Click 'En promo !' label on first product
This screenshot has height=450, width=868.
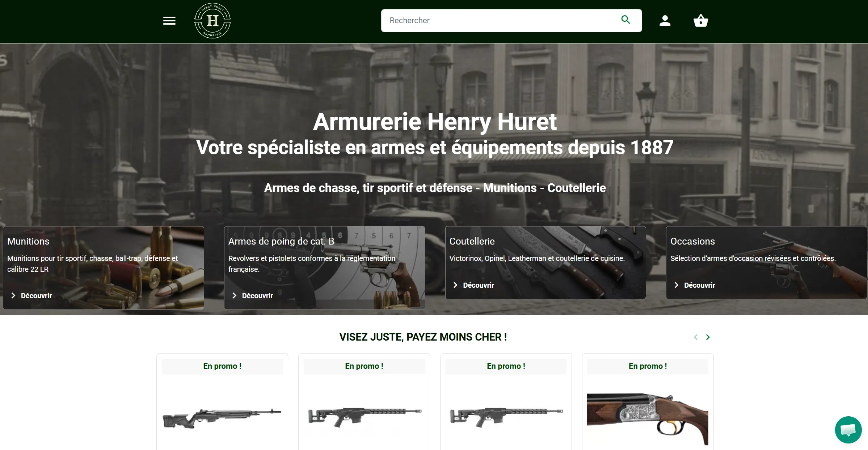[x=222, y=366]
